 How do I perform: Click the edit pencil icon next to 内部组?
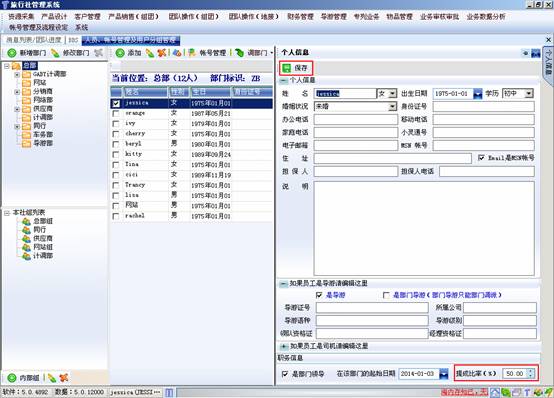[52, 378]
